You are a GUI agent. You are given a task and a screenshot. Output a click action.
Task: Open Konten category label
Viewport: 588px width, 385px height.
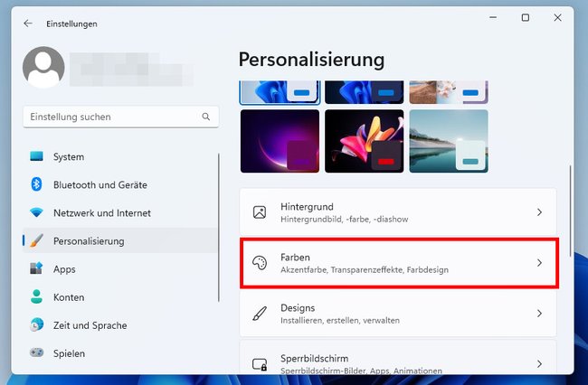click(69, 297)
